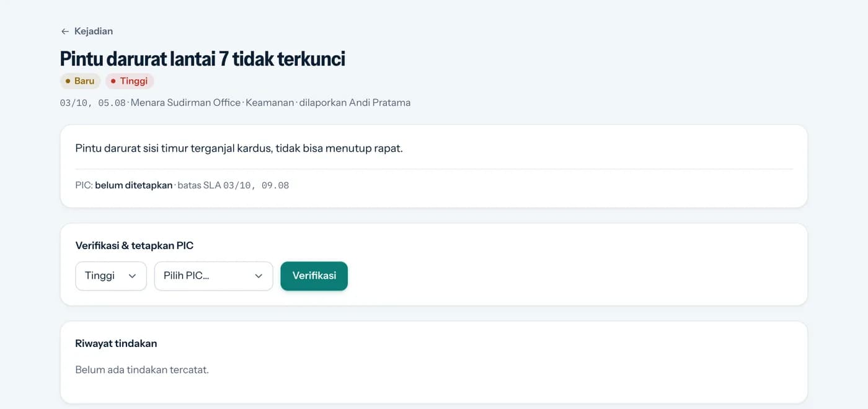Click Verifikasi & tetapkan PIC heading
The height and width of the screenshot is (409, 868).
click(135, 245)
